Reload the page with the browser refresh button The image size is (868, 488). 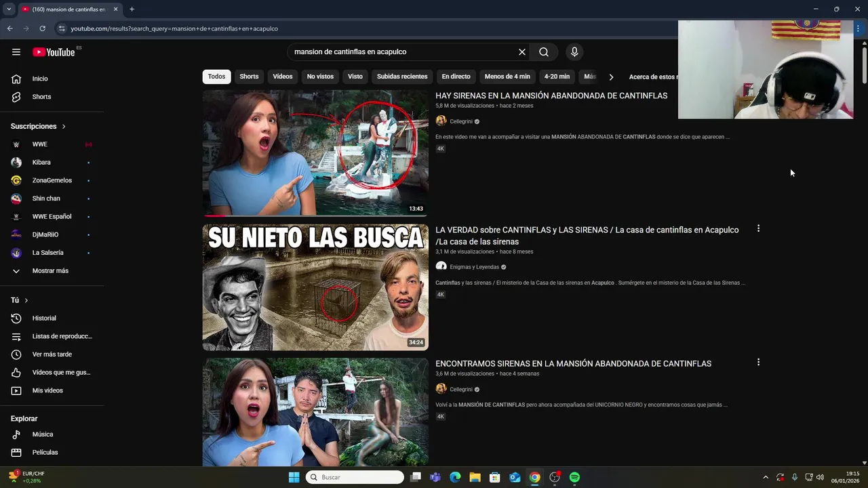pos(42,28)
